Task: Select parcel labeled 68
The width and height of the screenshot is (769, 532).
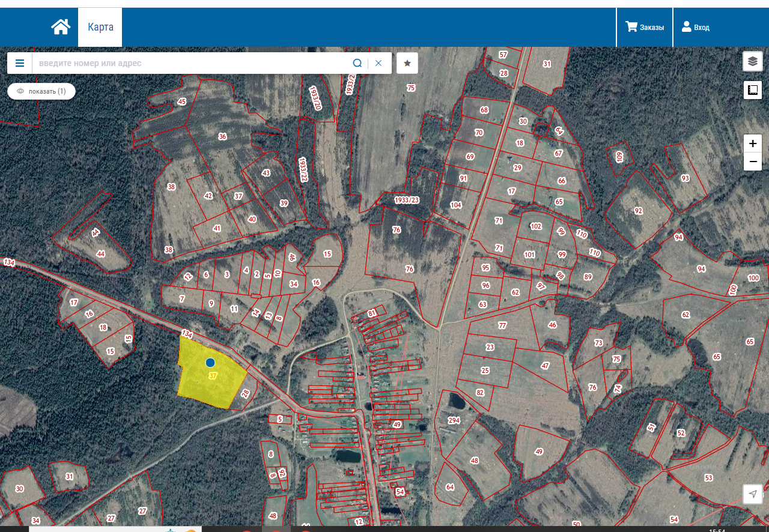Action: 484,110
